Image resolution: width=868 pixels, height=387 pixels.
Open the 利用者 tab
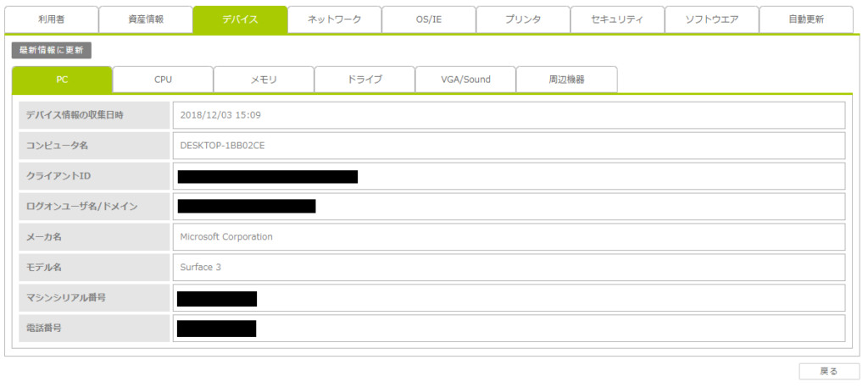[x=52, y=19]
